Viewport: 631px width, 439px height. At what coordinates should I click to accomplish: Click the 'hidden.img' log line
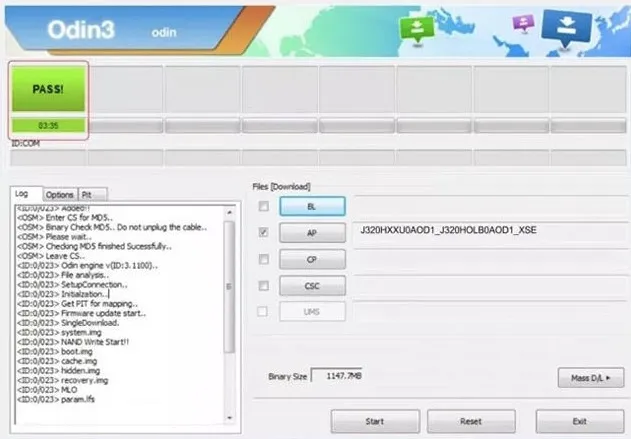pos(59,371)
